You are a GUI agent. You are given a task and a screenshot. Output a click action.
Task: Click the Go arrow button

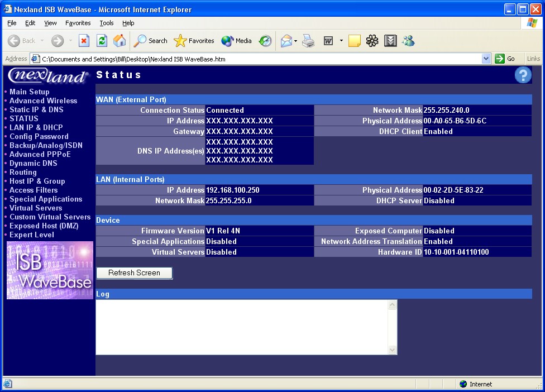click(x=505, y=59)
